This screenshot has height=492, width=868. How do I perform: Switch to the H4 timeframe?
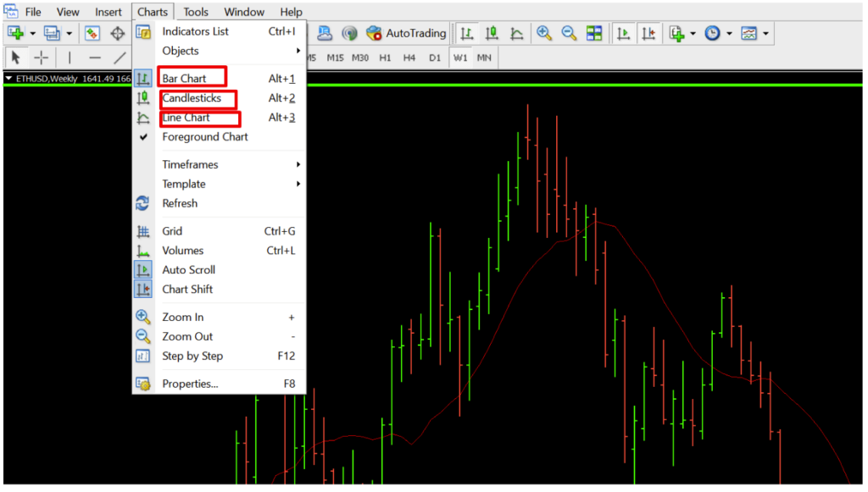tap(409, 58)
